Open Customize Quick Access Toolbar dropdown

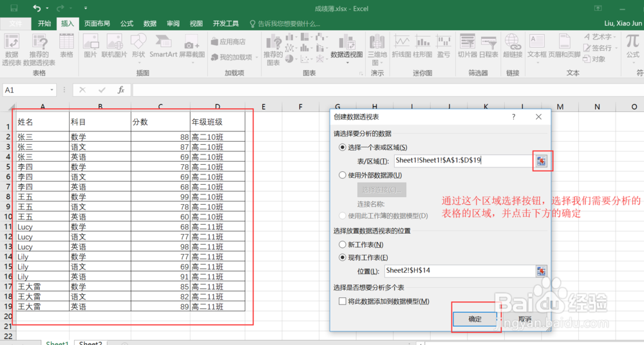[x=86, y=8]
